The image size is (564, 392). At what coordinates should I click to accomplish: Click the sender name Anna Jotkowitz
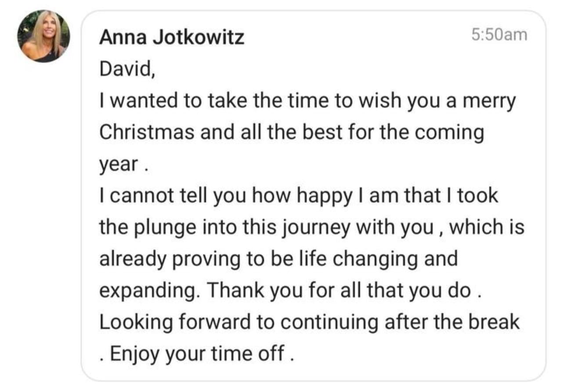[172, 37]
